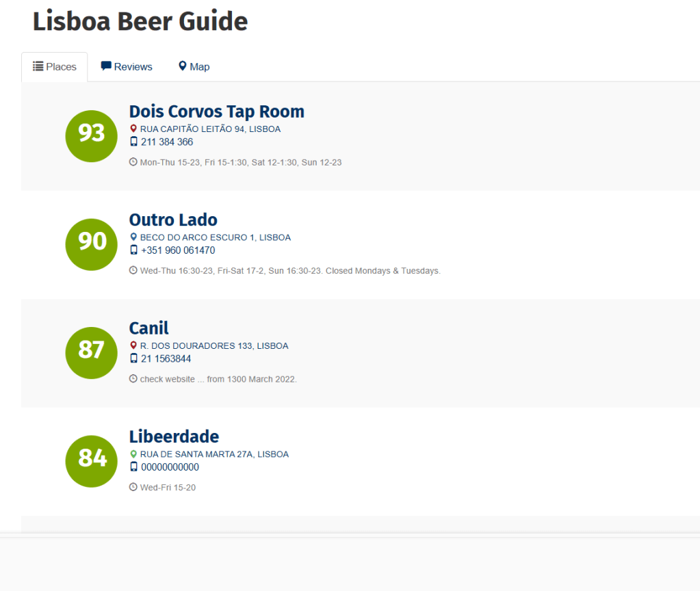This screenshot has height=591, width=700.
Task: Open the Dois Corvos Tap Room listing
Action: [216, 111]
